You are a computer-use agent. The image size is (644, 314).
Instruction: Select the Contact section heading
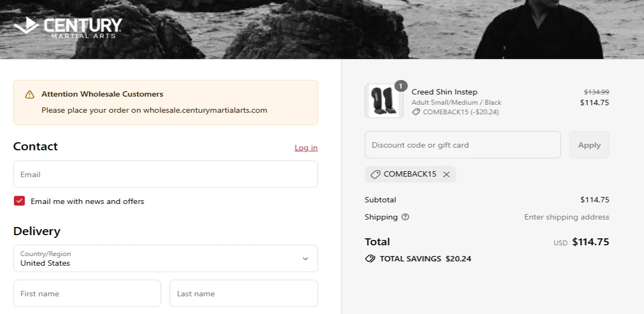tap(35, 146)
